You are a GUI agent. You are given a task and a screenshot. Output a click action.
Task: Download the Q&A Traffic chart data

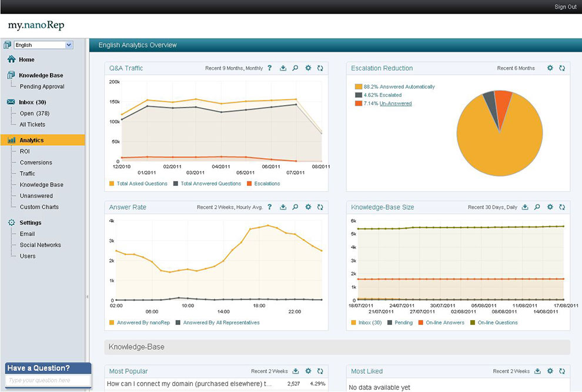click(283, 68)
